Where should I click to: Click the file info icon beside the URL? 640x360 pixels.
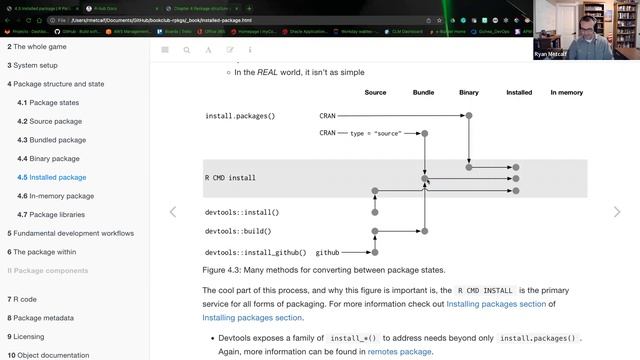pos(52,20)
